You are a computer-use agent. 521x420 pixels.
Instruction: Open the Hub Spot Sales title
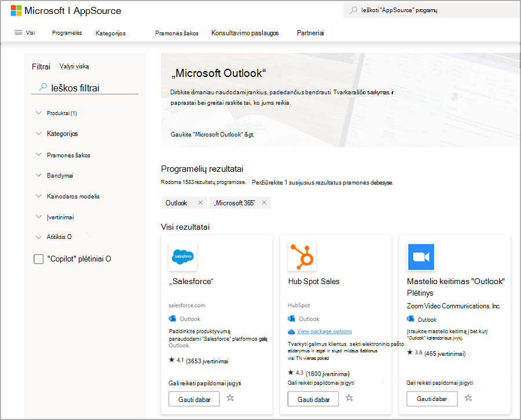pos(314,282)
